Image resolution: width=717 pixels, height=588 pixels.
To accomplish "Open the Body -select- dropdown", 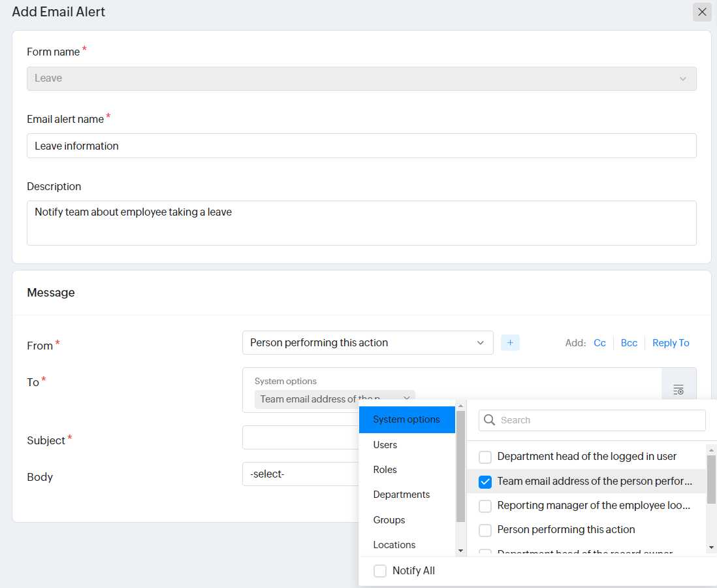I will point(300,474).
